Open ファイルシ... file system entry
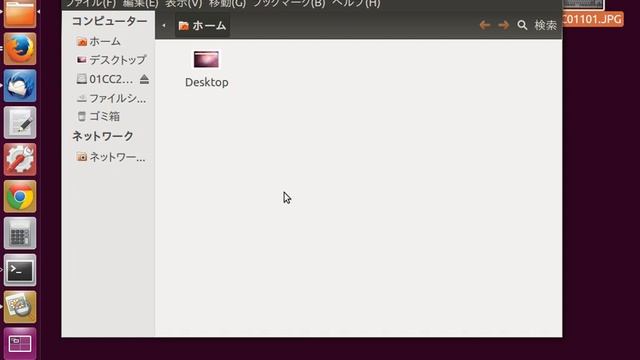The width and height of the screenshot is (640, 360). pyautogui.click(x=111, y=98)
